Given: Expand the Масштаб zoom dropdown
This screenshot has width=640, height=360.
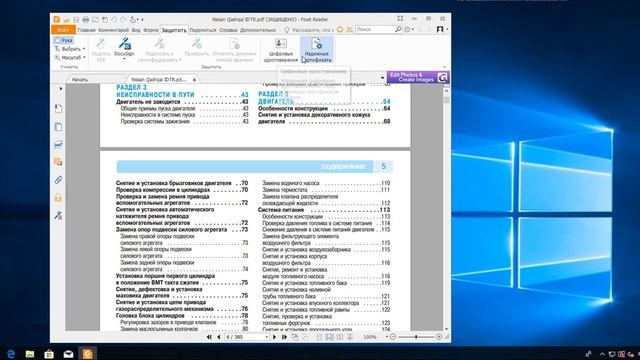Looking at the screenshot, I should coord(84,58).
